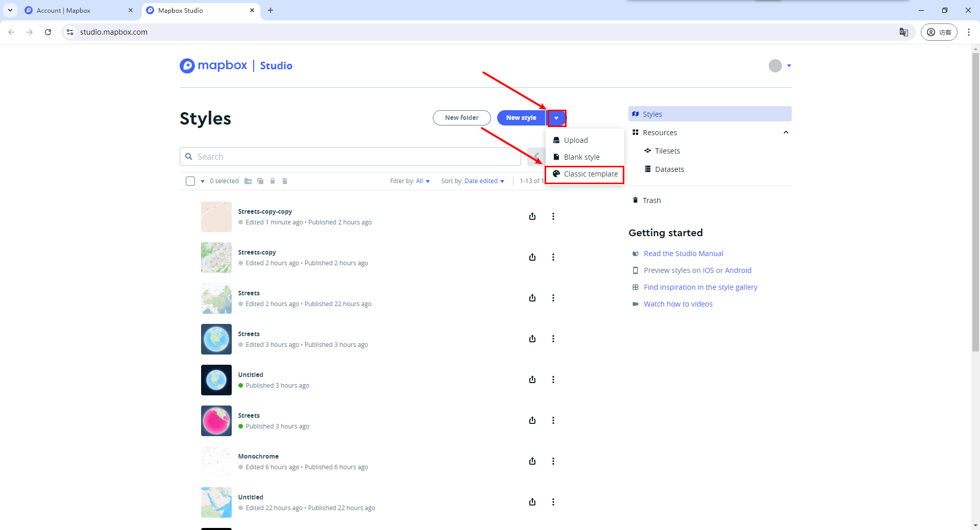Expand the selection dropdown arrow beside the checkbox

pyautogui.click(x=203, y=182)
